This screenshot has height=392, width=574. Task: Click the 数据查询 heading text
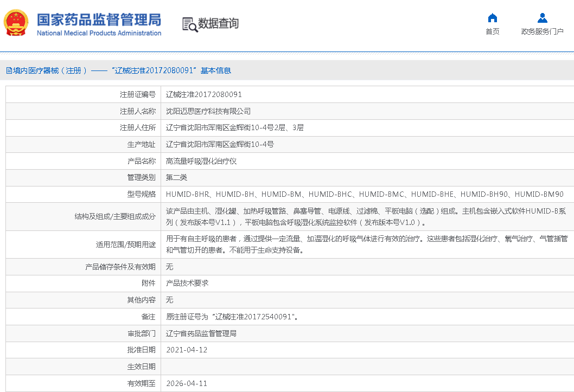218,24
